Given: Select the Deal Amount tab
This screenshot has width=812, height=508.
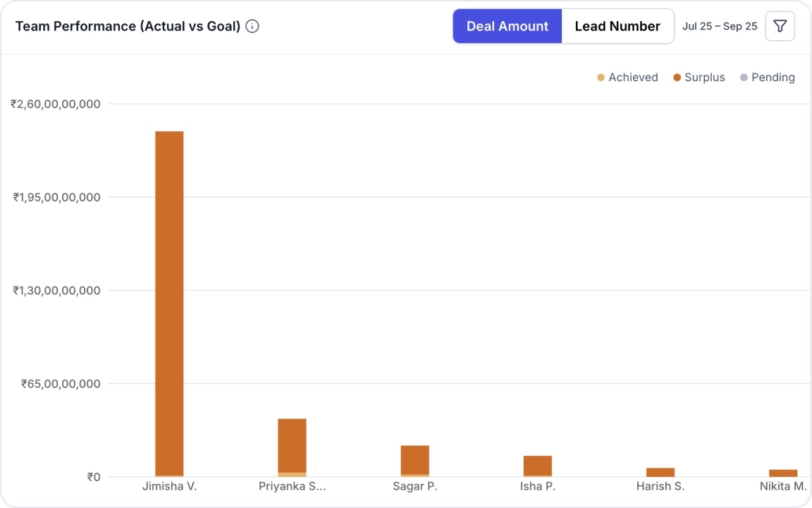Looking at the screenshot, I should coord(507,26).
